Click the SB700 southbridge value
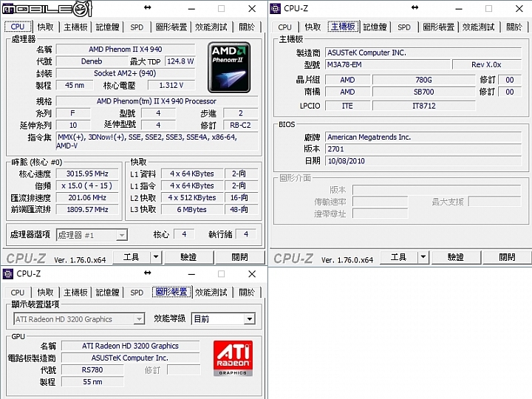This screenshot has width=532, height=399. pyautogui.click(x=424, y=92)
